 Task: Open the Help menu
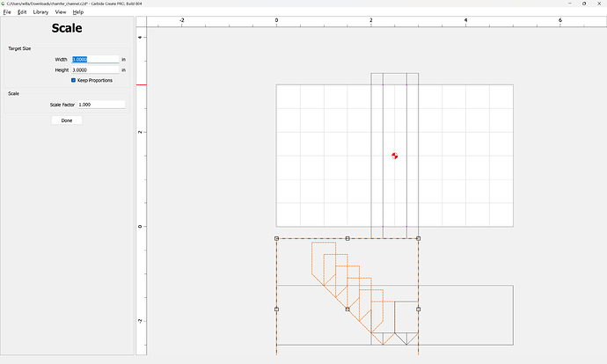(78, 12)
